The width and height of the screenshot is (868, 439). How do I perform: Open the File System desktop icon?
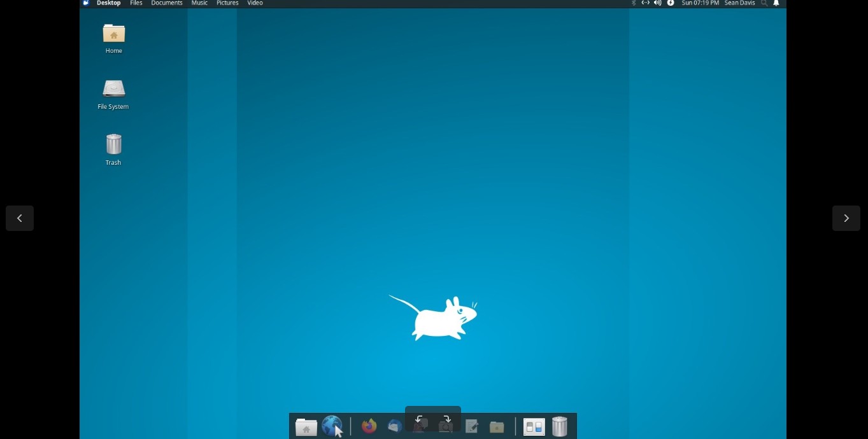coord(113,94)
